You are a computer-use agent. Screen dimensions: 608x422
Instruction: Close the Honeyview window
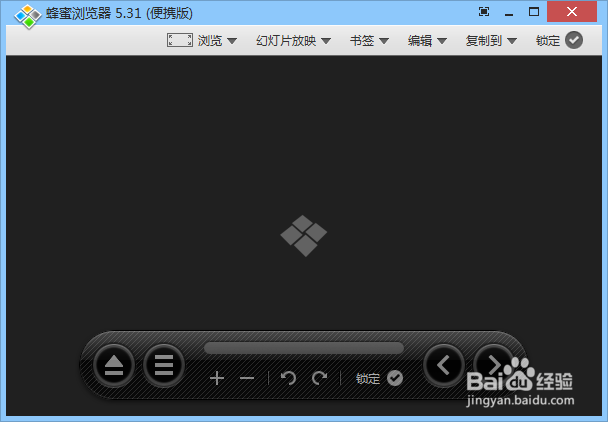tap(572, 12)
